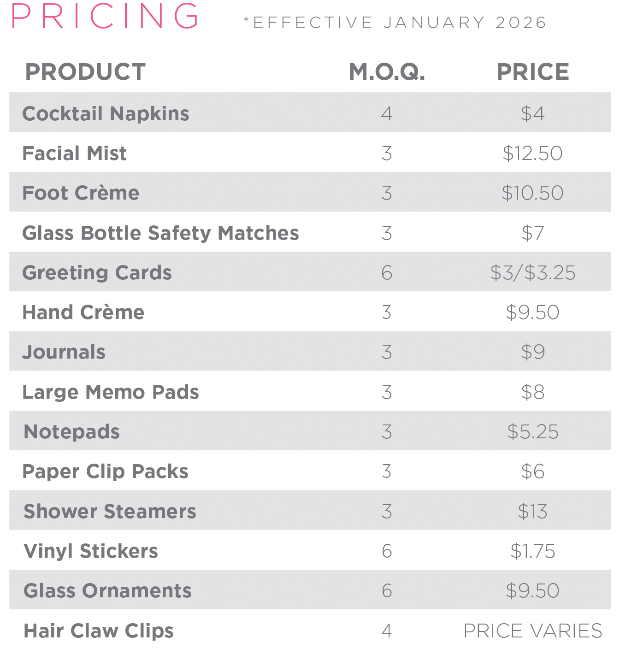Click the Shower Steamers $13 price
The width and height of the screenshot is (626, 672).
[x=532, y=512]
